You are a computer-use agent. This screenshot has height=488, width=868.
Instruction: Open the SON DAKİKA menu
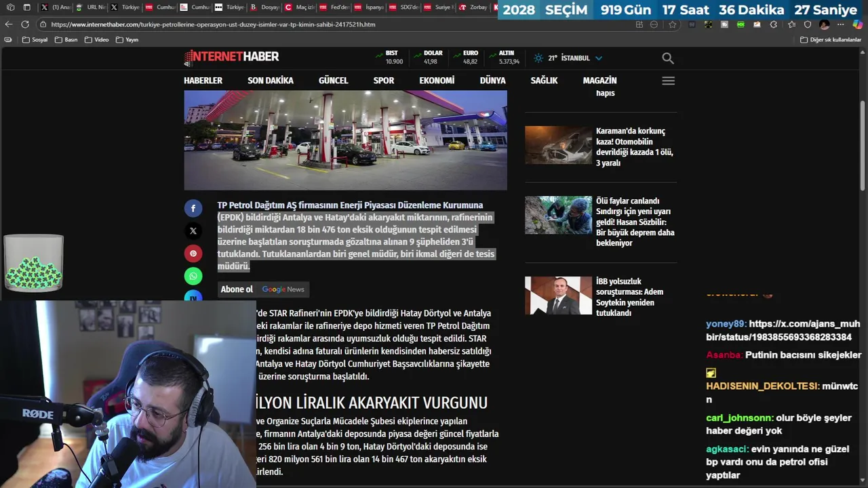pyautogui.click(x=271, y=81)
